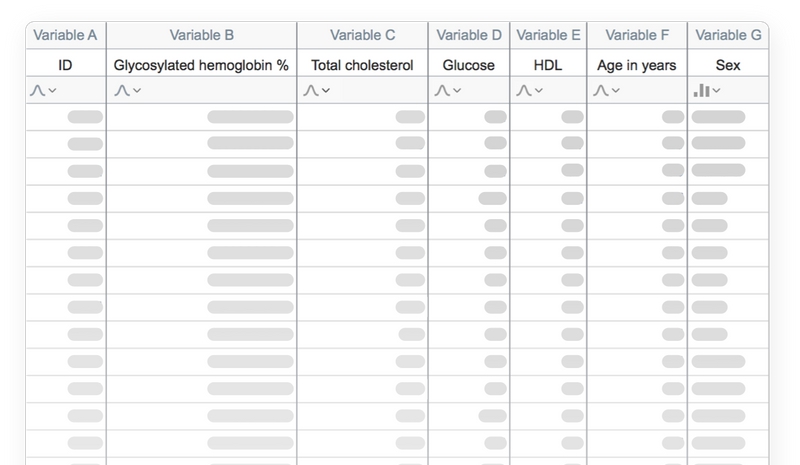
Task: Click the continuous type icon under HDL
Action: (x=523, y=90)
